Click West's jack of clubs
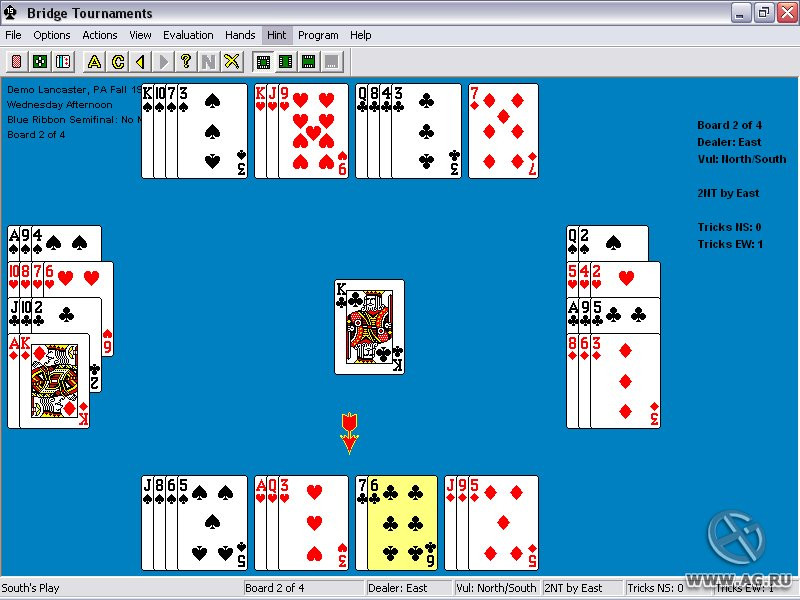The image size is (800, 600). click(14, 315)
